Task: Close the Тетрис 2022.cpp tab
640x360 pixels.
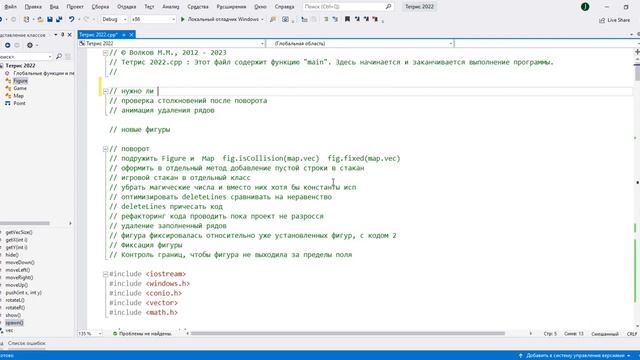Action: [x=131, y=35]
